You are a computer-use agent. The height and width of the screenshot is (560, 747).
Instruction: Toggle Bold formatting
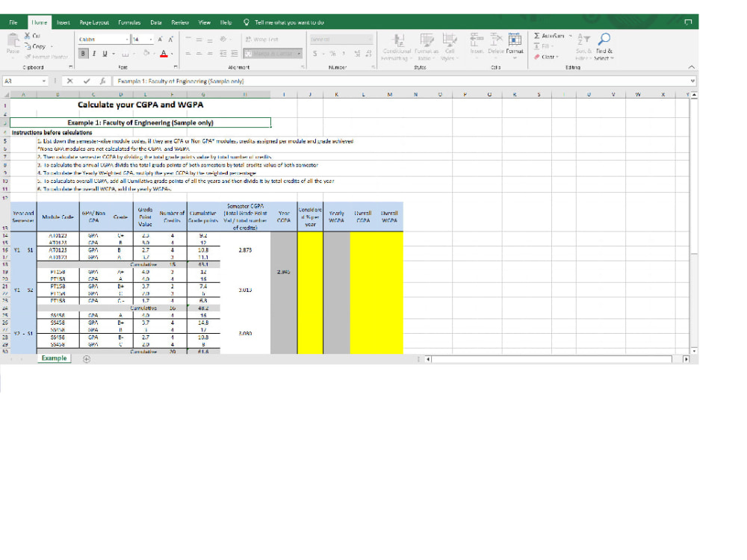click(83, 53)
